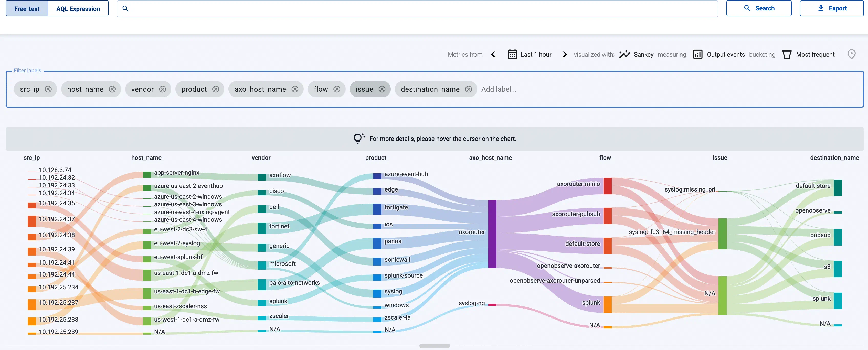Click the Search button
The height and width of the screenshot is (350, 868).
tap(759, 8)
